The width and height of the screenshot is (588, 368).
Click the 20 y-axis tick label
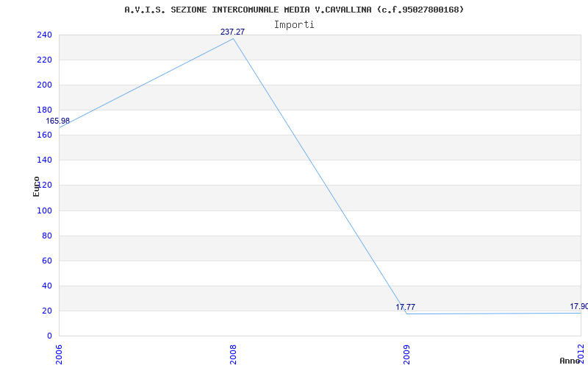pos(47,311)
